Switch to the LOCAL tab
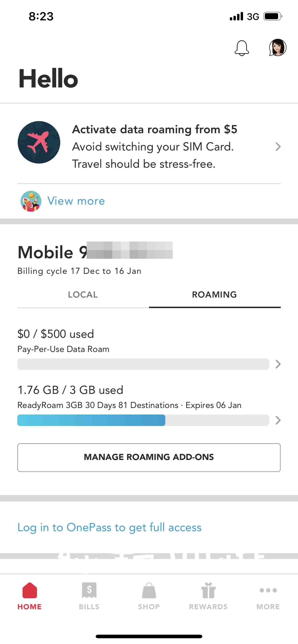The width and height of the screenshot is (298, 644). pos(83,294)
